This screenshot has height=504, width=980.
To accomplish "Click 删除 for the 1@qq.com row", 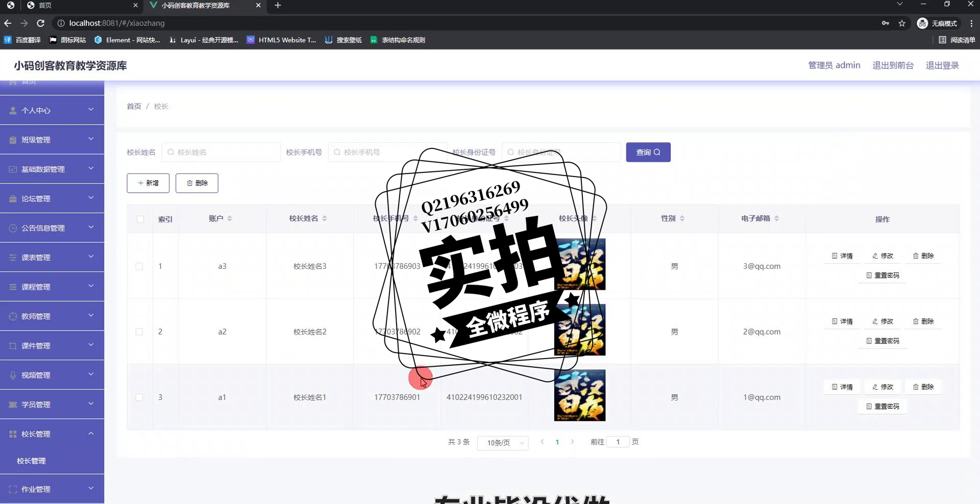I will pos(923,387).
